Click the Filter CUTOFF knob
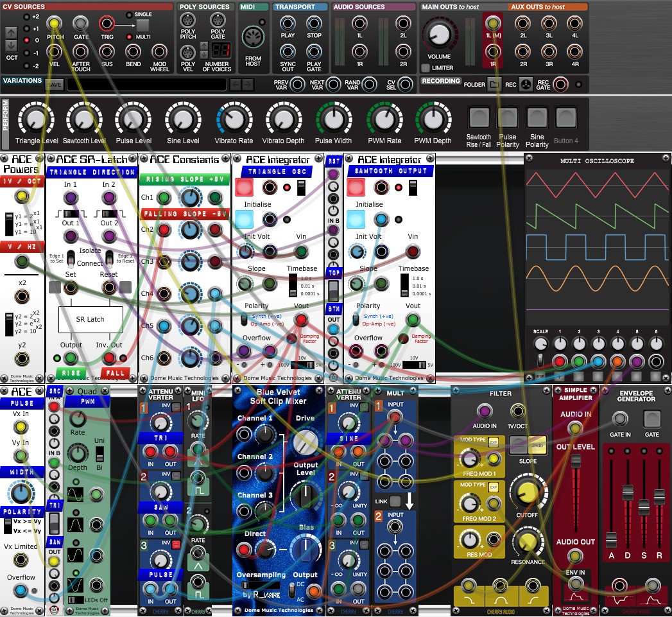Viewport: 672px width, 617px height. (527, 492)
